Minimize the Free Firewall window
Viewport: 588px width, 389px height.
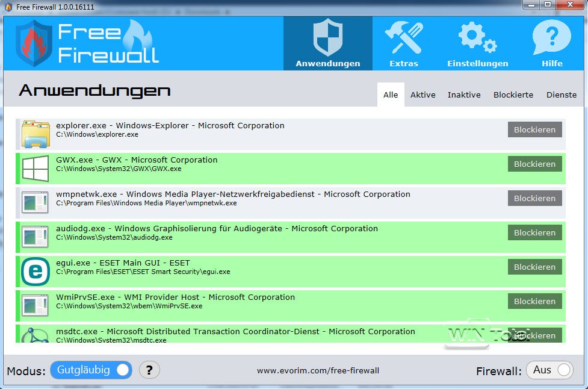(x=531, y=5)
